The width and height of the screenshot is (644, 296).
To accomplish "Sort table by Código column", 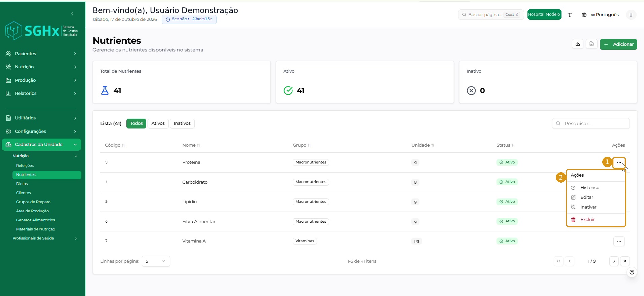I will [115, 145].
